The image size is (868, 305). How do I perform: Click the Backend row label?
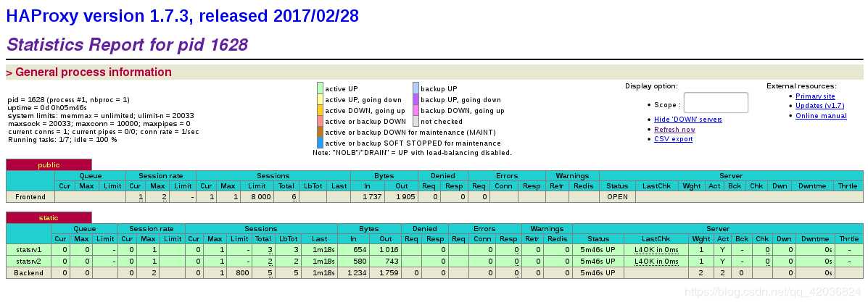point(29,273)
